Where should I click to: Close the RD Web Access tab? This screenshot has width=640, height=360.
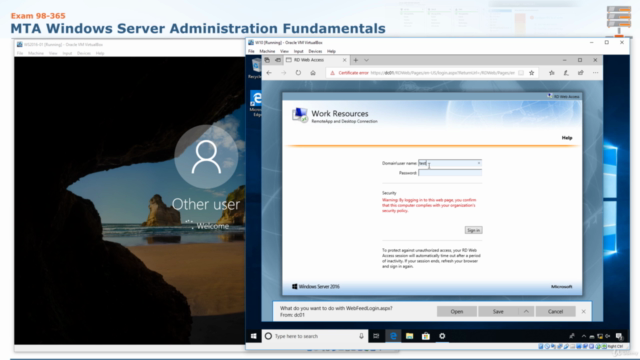(344, 60)
